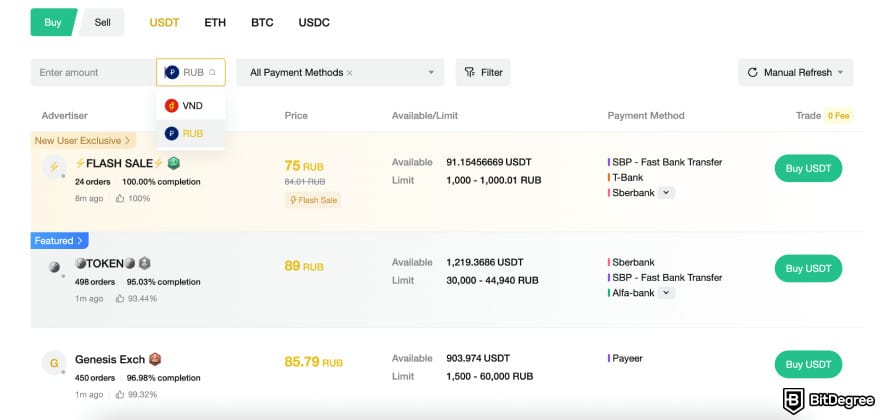Click the Payment Method column header
880x420 pixels.
click(x=646, y=116)
